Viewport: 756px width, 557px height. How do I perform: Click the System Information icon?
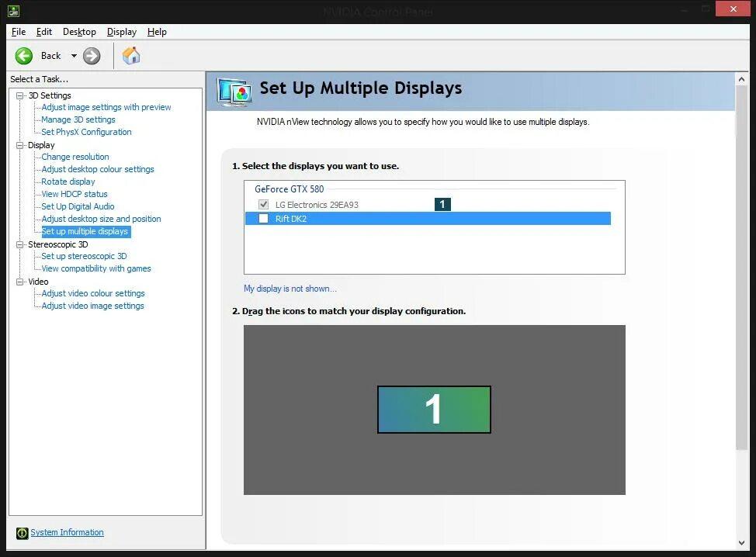pos(23,533)
